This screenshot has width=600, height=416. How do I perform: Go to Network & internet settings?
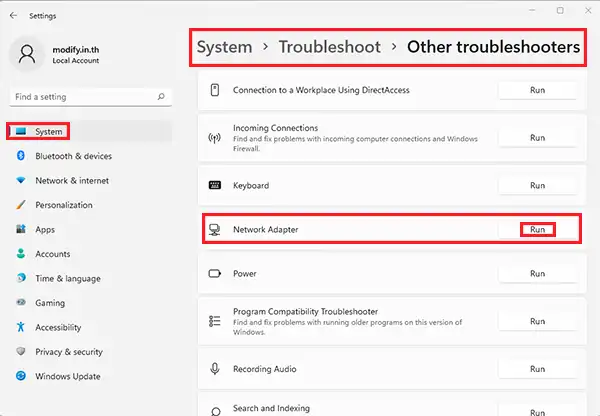tap(72, 181)
